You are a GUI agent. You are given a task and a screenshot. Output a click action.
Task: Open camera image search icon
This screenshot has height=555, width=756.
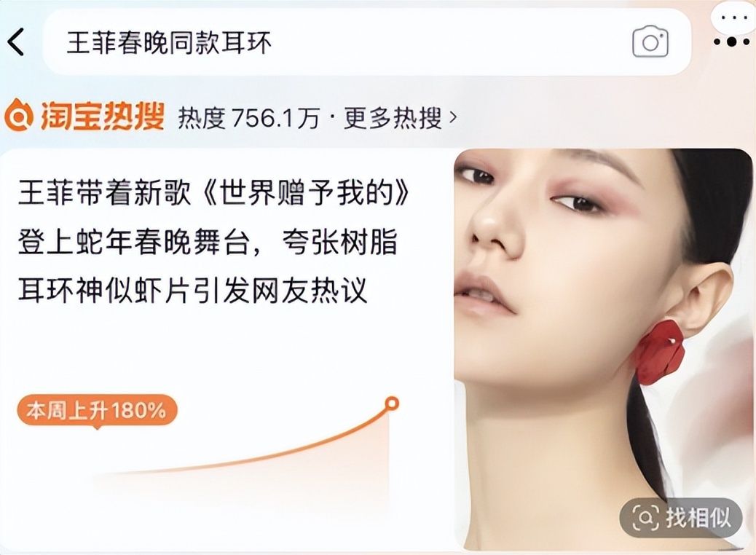(x=650, y=42)
